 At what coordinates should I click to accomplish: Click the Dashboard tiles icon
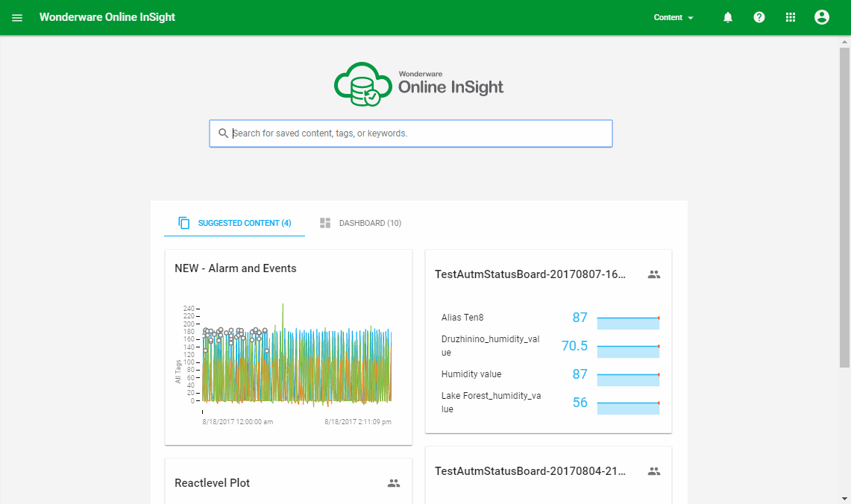(325, 223)
